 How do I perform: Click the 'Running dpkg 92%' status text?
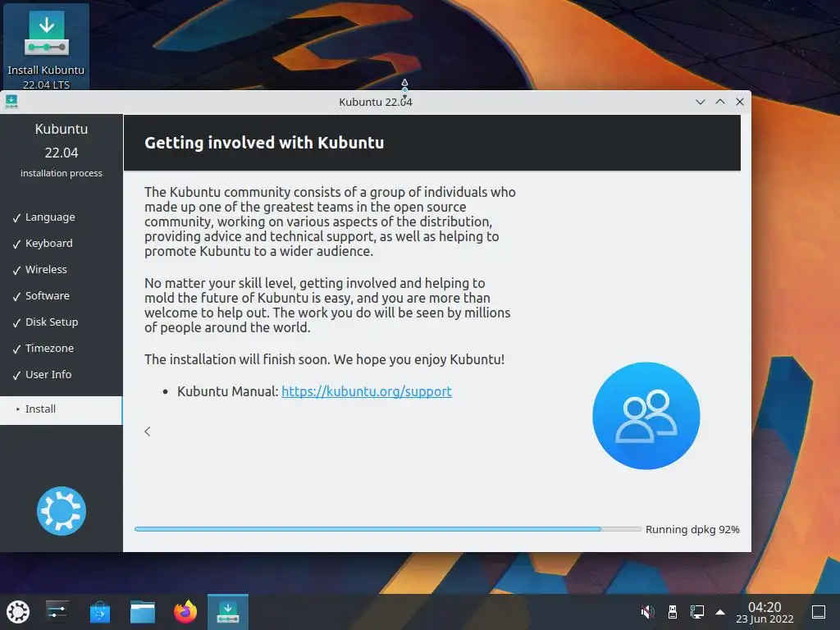tap(692, 529)
